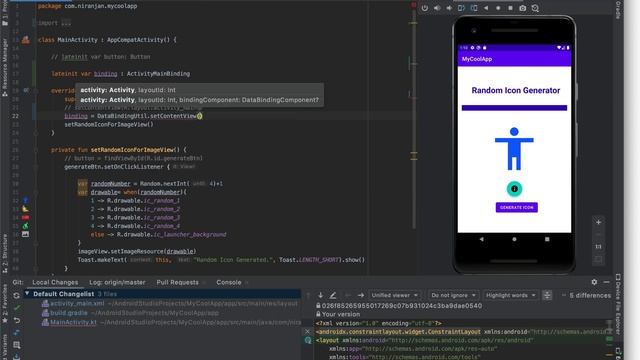
Task: Expand the folded import block
Action: (x=66, y=23)
